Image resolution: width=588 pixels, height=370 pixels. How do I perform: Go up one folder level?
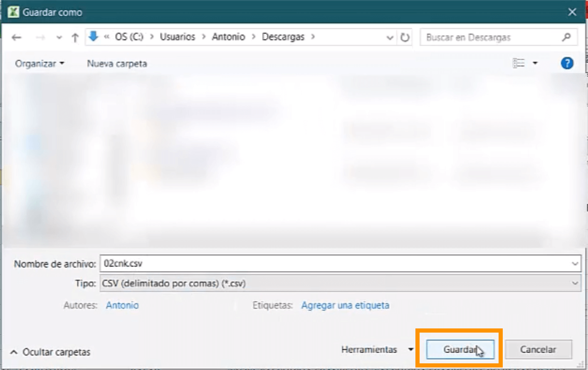75,38
